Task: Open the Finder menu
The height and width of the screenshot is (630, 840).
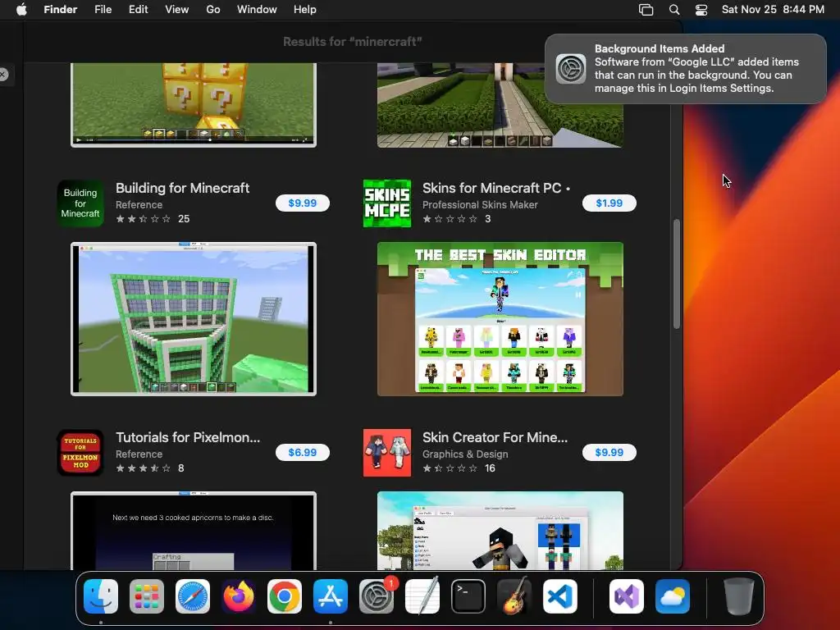Action: click(x=61, y=10)
